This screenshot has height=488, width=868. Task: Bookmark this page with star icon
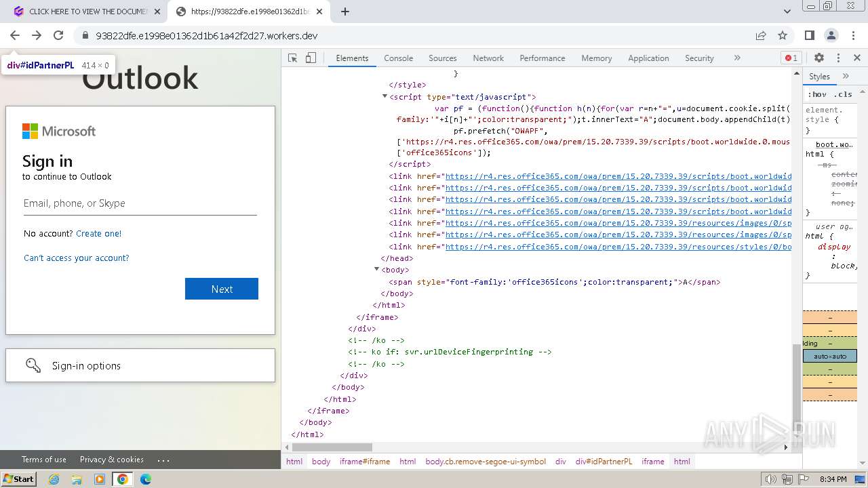(783, 35)
